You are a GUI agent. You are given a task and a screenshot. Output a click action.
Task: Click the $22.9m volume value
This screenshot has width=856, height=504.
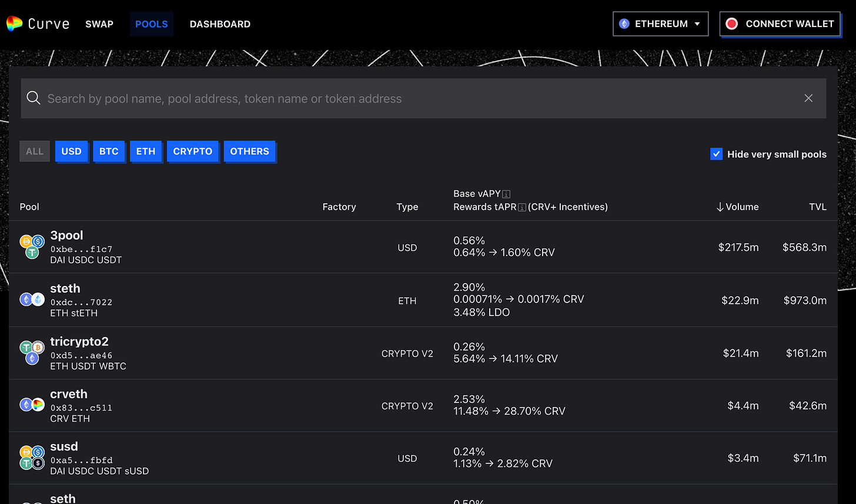point(740,300)
